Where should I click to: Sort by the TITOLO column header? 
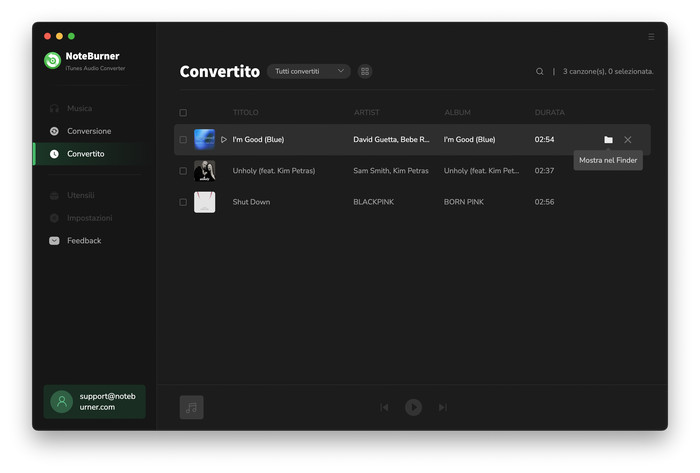[x=246, y=112]
